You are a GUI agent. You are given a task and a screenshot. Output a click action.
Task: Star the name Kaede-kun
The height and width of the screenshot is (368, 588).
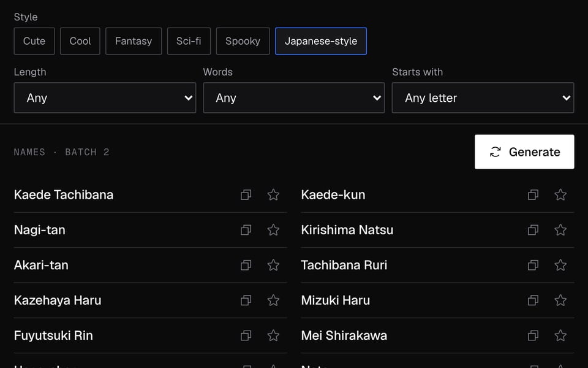(560, 194)
